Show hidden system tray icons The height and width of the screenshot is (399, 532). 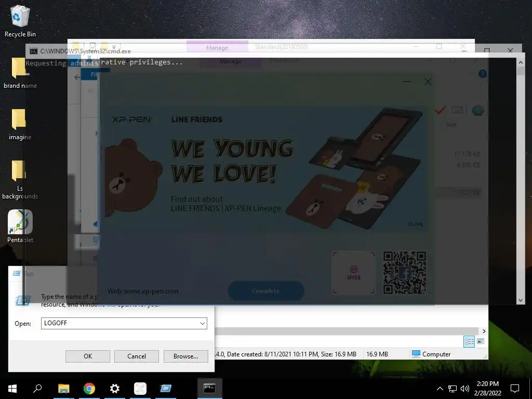point(440,389)
